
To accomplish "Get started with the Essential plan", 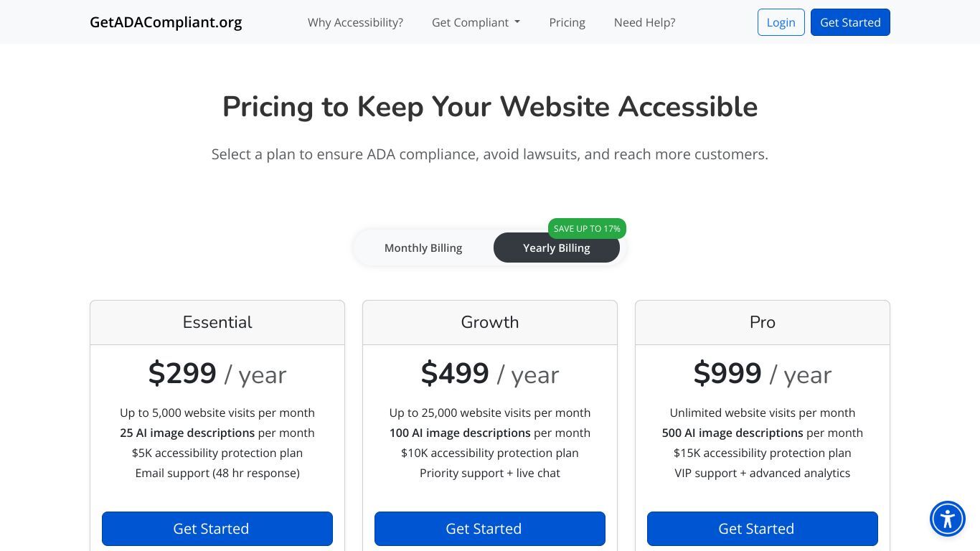I will tap(217, 529).
